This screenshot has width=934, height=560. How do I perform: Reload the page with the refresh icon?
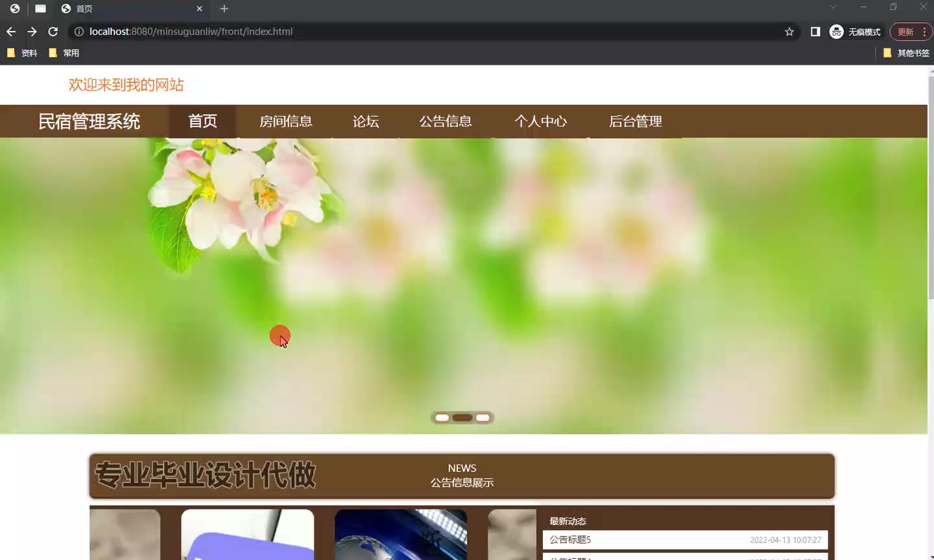click(53, 32)
